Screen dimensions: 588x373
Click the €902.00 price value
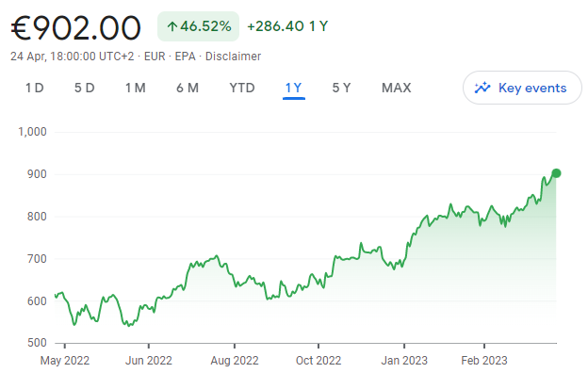click(x=75, y=28)
